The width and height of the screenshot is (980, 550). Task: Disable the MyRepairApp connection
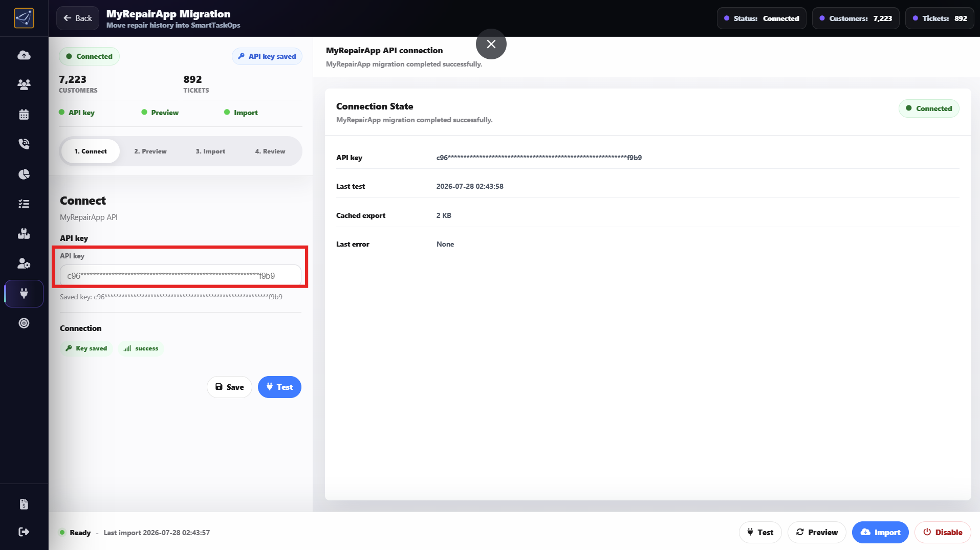click(943, 533)
